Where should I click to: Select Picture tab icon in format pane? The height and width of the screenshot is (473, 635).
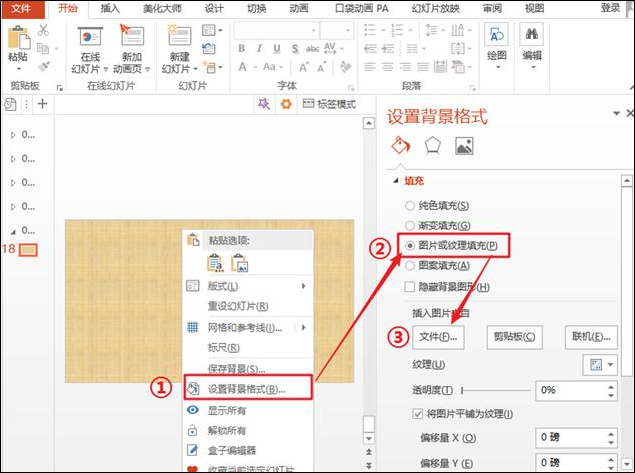coord(464,146)
